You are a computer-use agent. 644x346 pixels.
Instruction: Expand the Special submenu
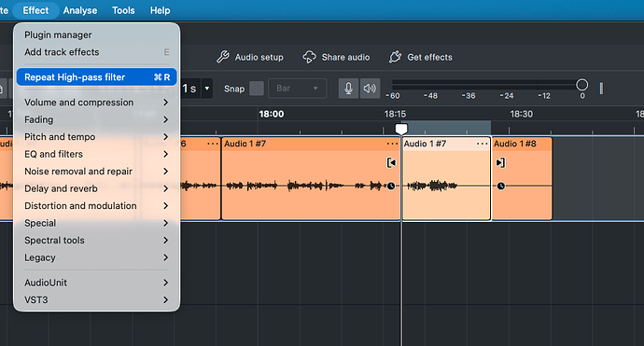tap(96, 223)
